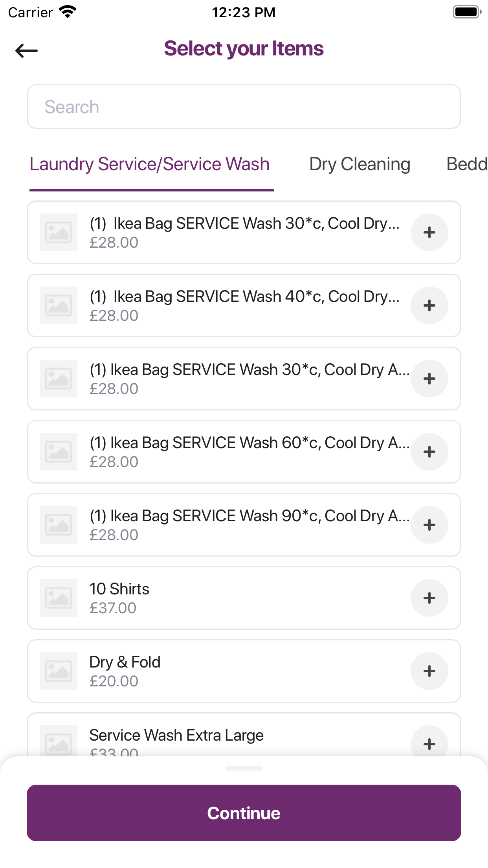Screen dimensions: 488x868
Task: Add Ikea Bag SERVICE Wash 40*c item
Action: point(429,305)
